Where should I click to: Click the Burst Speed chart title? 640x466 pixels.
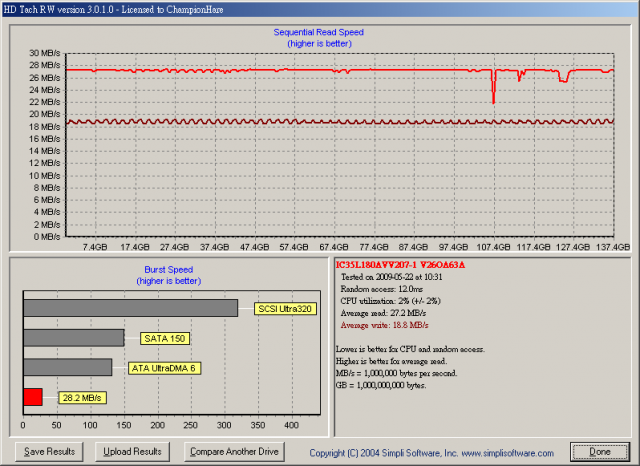click(x=169, y=270)
